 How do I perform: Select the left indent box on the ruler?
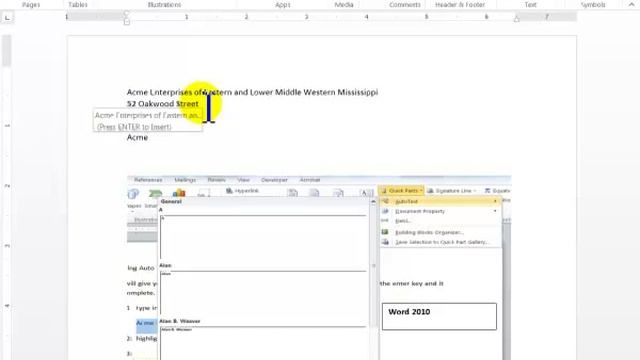[x=127, y=22]
